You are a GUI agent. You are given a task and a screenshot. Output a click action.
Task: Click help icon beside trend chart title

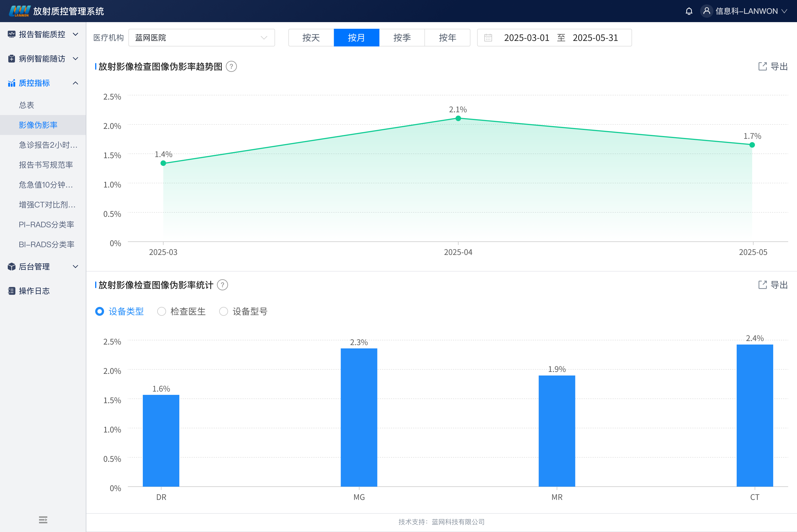pos(231,66)
